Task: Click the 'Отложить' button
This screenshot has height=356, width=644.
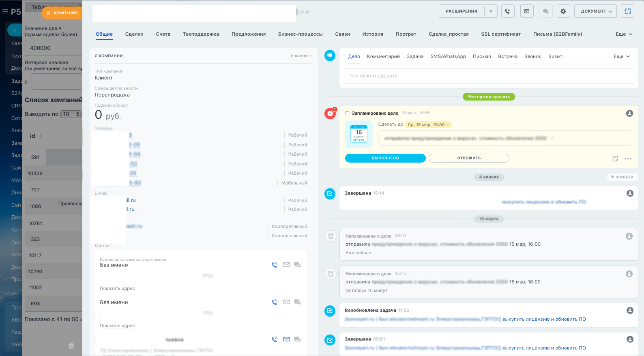Action: coord(469,158)
